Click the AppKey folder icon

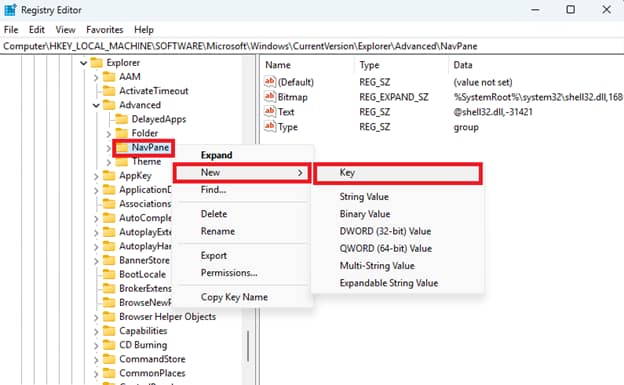pos(109,176)
